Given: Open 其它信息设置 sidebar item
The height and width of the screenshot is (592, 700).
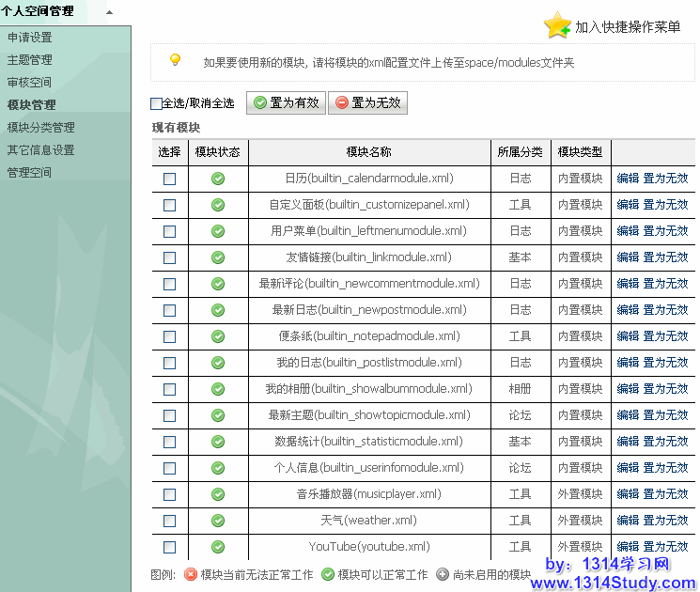Looking at the screenshot, I should [40, 150].
